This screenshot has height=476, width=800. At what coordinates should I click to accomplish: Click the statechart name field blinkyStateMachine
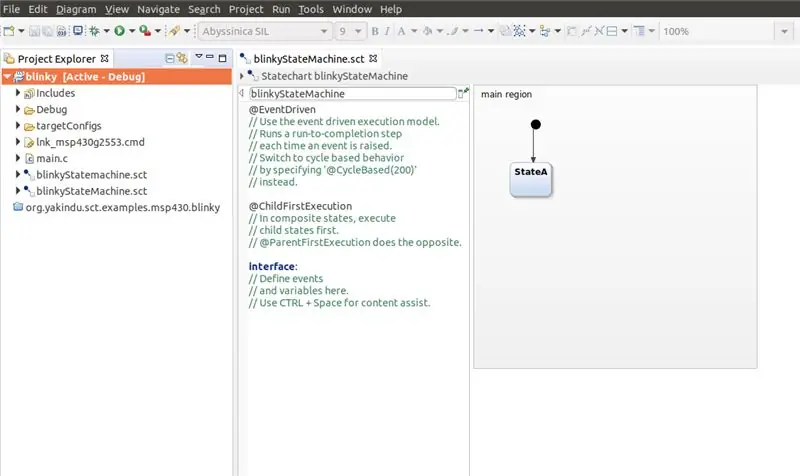click(x=353, y=94)
